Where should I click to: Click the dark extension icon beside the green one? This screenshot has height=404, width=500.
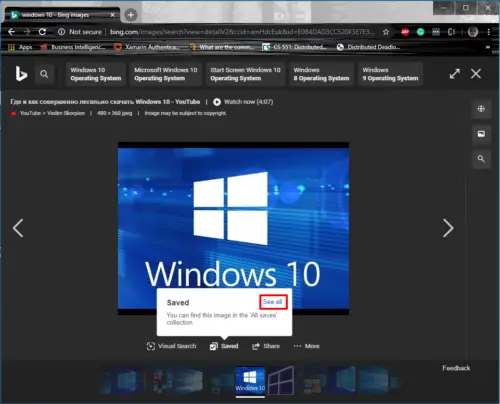coord(436,32)
